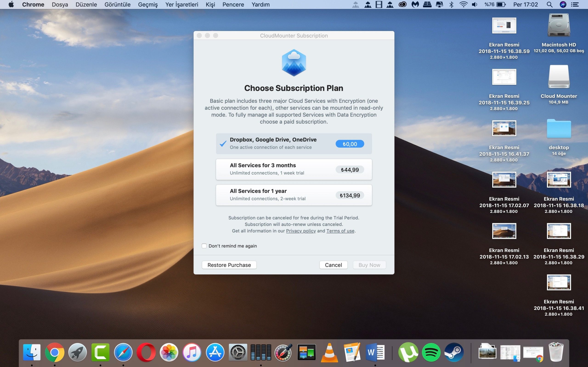588x367 pixels.
Task: Check Don't remind me again
Action: pyautogui.click(x=204, y=246)
